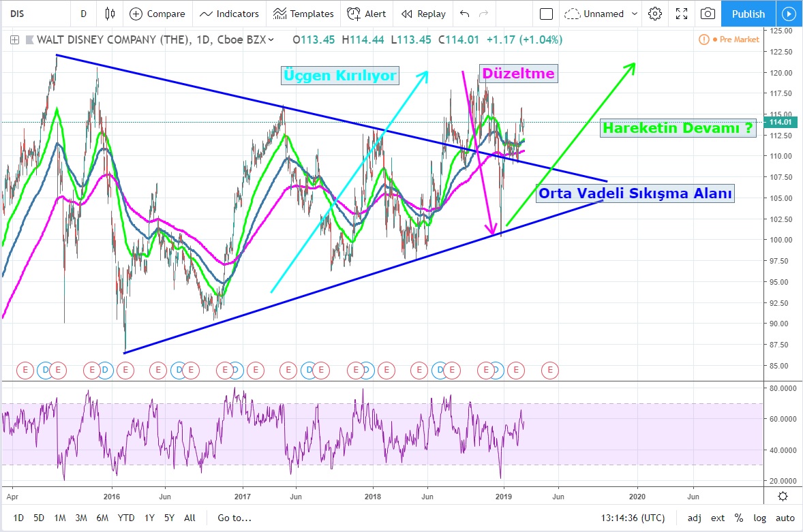Select the YTD time range
This screenshot has height=532, width=803.
click(x=126, y=518)
